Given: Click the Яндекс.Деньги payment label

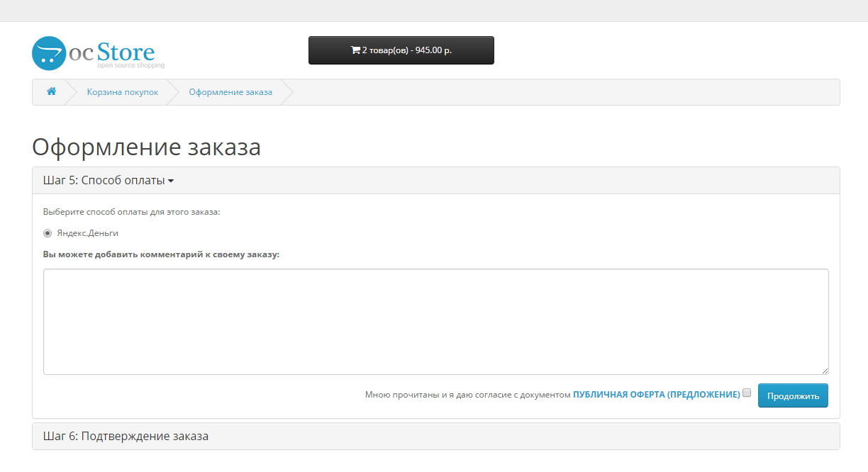Looking at the screenshot, I should tap(87, 233).
